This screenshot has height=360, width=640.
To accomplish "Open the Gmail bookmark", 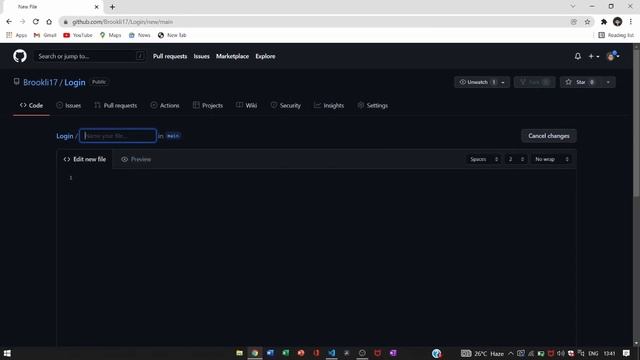I will (x=45, y=35).
